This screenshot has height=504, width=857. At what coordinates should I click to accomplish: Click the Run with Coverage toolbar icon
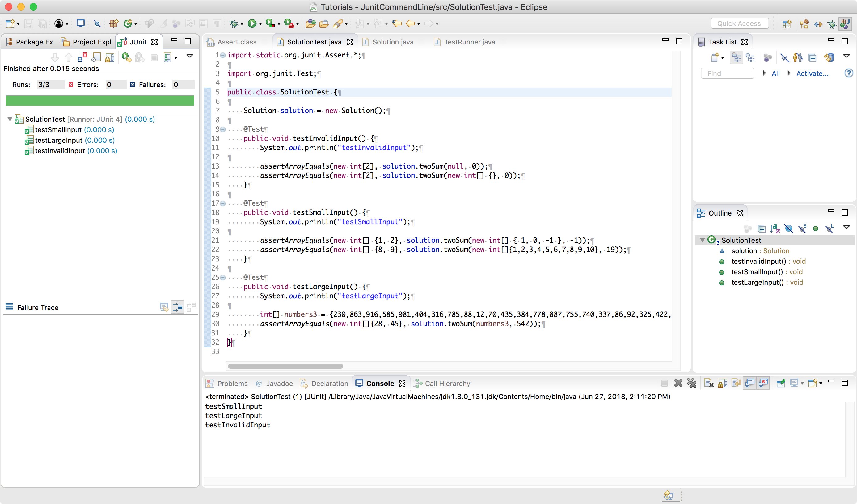(x=270, y=23)
